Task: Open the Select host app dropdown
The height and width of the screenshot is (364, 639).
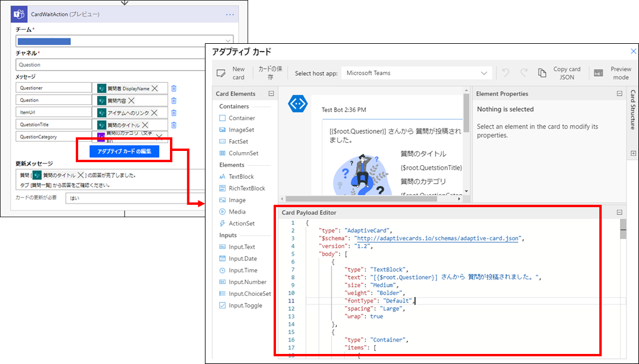Action: click(416, 73)
